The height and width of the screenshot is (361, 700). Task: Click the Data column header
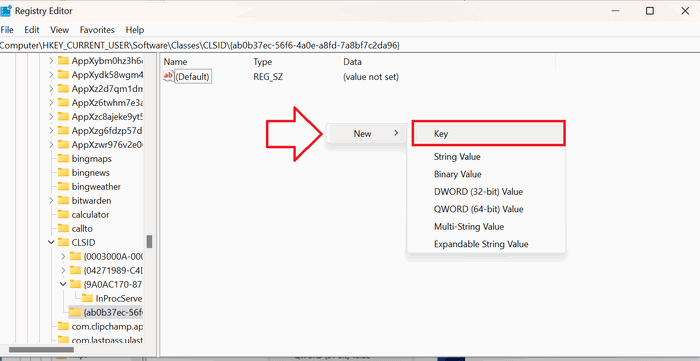click(x=352, y=62)
